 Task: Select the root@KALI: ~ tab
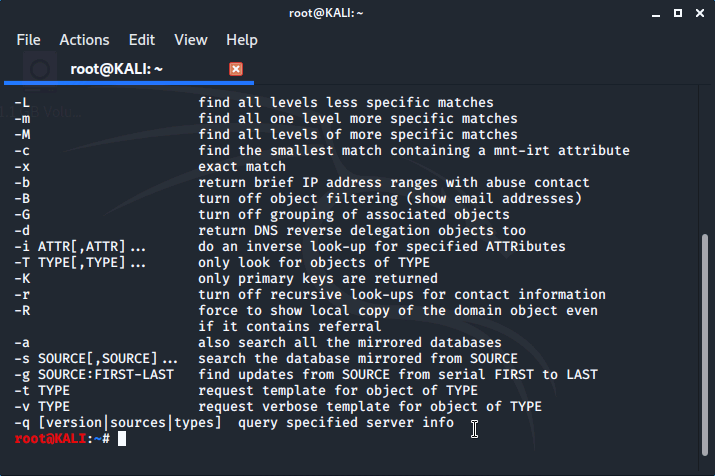tap(129, 69)
